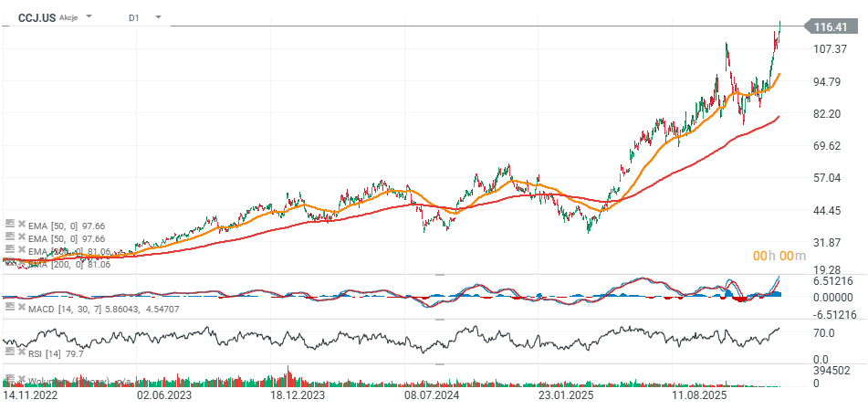Image resolution: width=868 pixels, height=410 pixels.
Task: Remove the second EMA 50 indicator
Action: [x=20, y=237]
